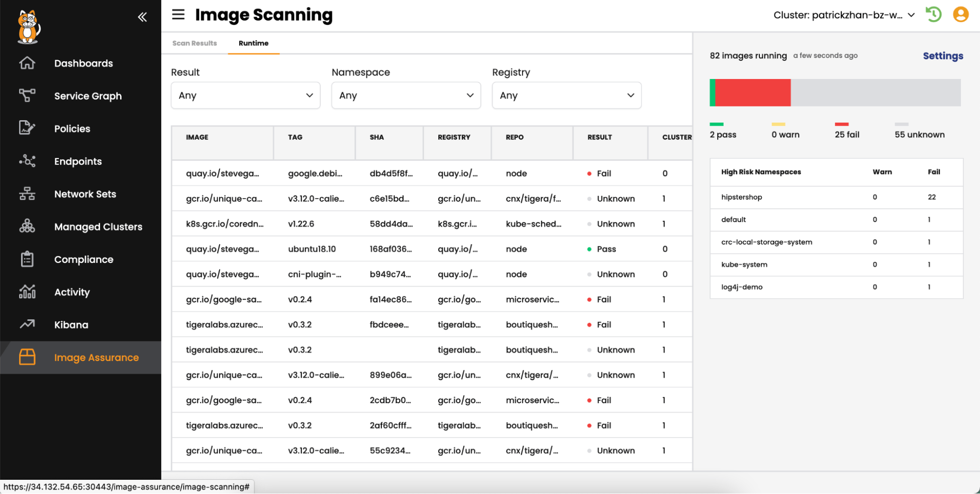Expand the Registry filter dropdown
Image resolution: width=980 pixels, height=494 pixels.
coord(566,96)
